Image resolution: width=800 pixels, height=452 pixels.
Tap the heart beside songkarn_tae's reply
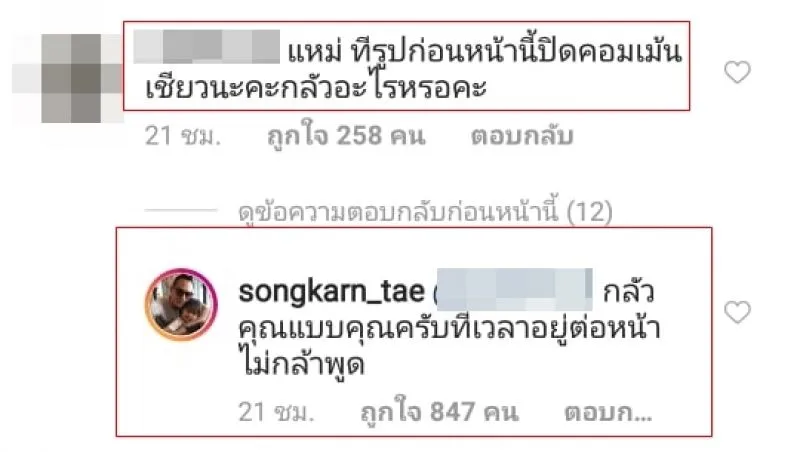pyautogui.click(x=737, y=312)
